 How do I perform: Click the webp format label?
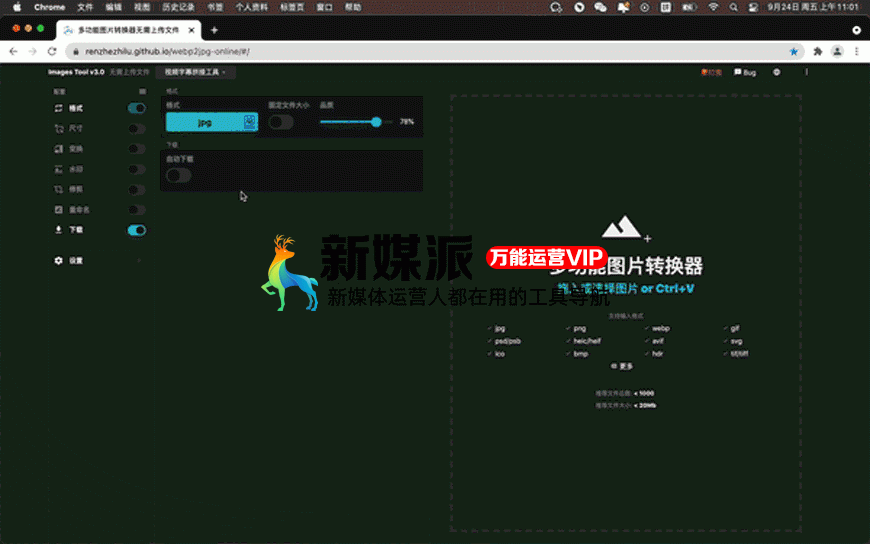(661, 329)
